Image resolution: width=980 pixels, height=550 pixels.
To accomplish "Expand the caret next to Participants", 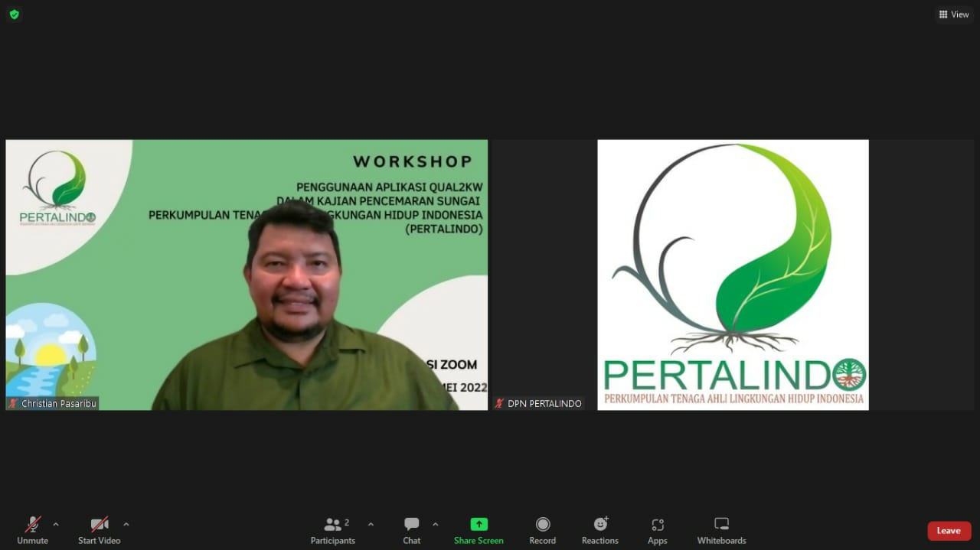I will [x=371, y=525].
